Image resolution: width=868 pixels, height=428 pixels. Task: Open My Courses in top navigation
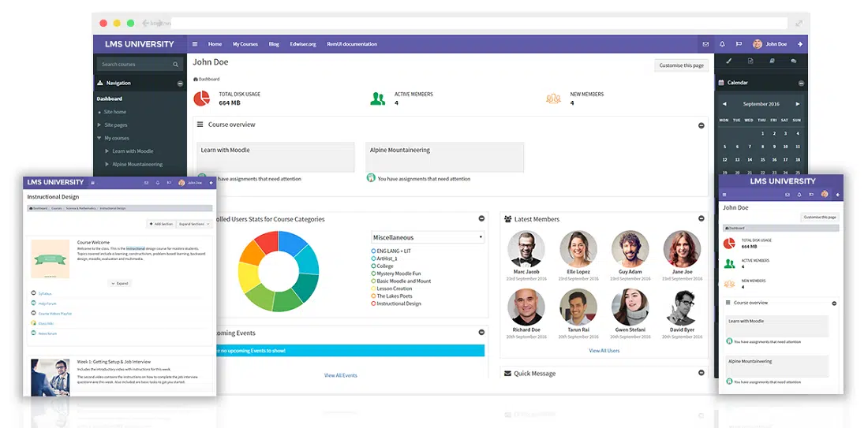(x=245, y=44)
